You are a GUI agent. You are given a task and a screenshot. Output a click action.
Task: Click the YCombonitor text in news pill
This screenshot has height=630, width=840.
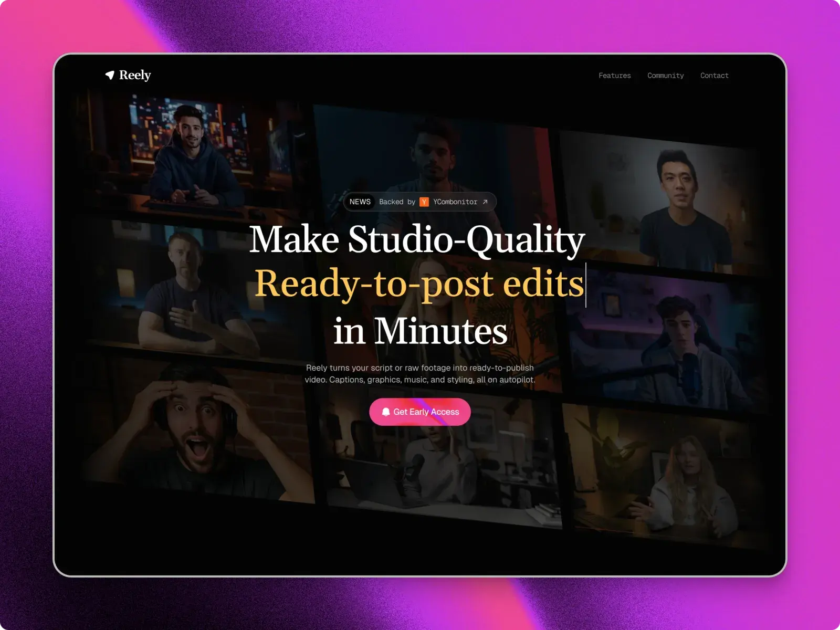pos(455,202)
